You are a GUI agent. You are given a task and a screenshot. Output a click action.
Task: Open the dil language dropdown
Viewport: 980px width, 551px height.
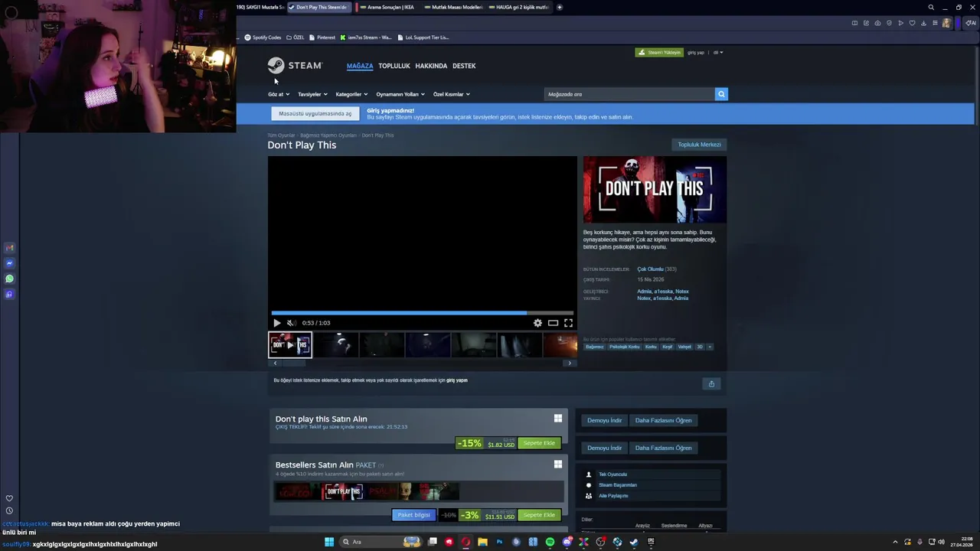[x=718, y=53]
